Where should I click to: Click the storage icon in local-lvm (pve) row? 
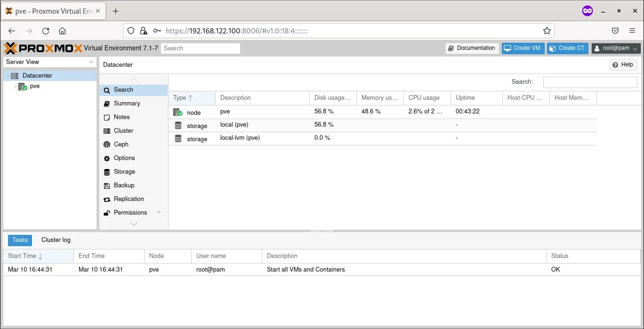click(x=178, y=138)
